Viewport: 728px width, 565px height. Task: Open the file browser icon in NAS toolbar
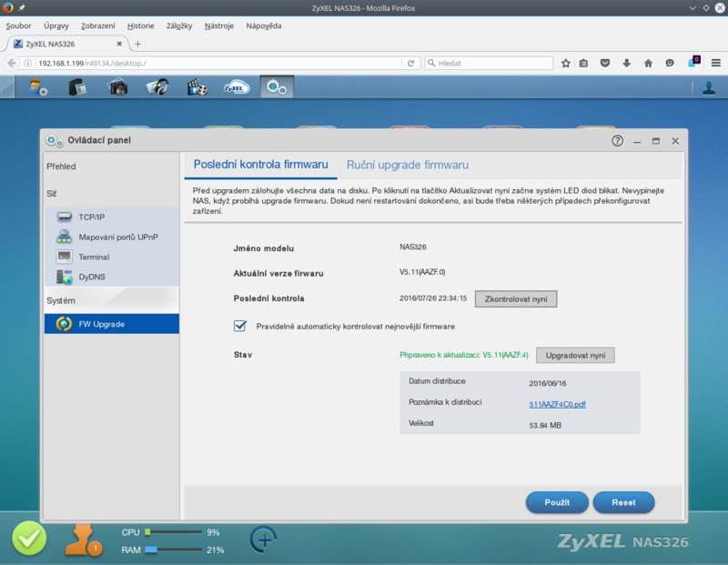77,86
